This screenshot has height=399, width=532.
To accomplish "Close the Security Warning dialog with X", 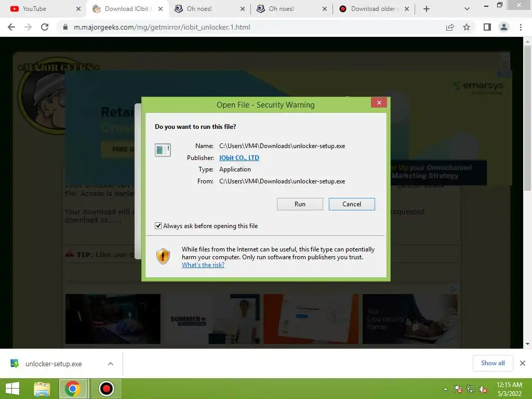I will click(x=379, y=102).
